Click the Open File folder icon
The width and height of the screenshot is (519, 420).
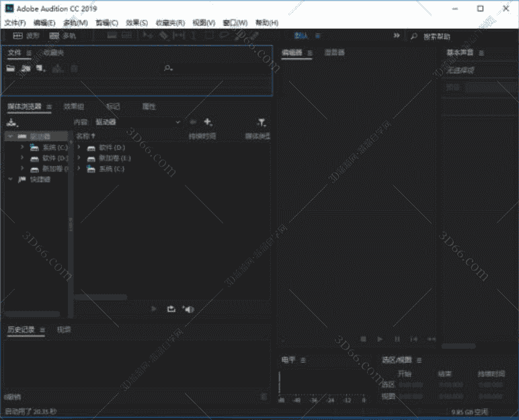(11, 68)
